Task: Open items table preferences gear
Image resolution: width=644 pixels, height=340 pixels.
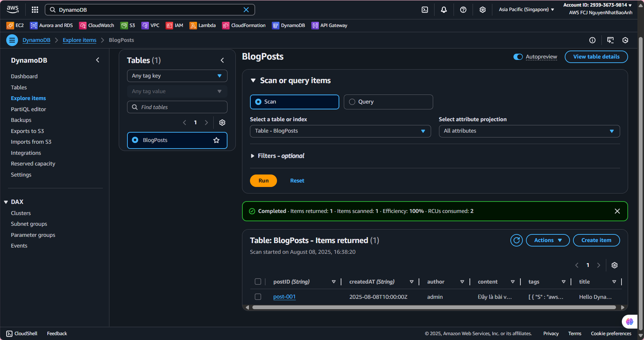Action: click(615, 265)
